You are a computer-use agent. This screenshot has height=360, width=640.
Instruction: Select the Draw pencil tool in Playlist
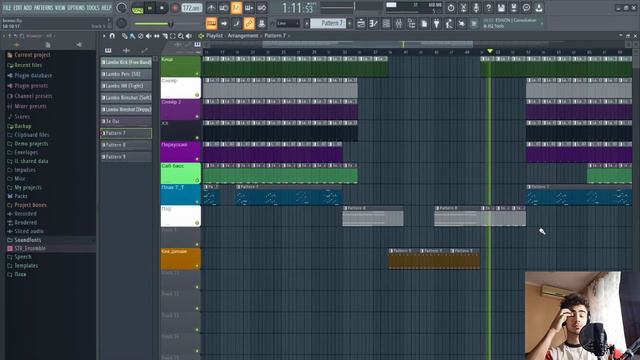point(124,36)
